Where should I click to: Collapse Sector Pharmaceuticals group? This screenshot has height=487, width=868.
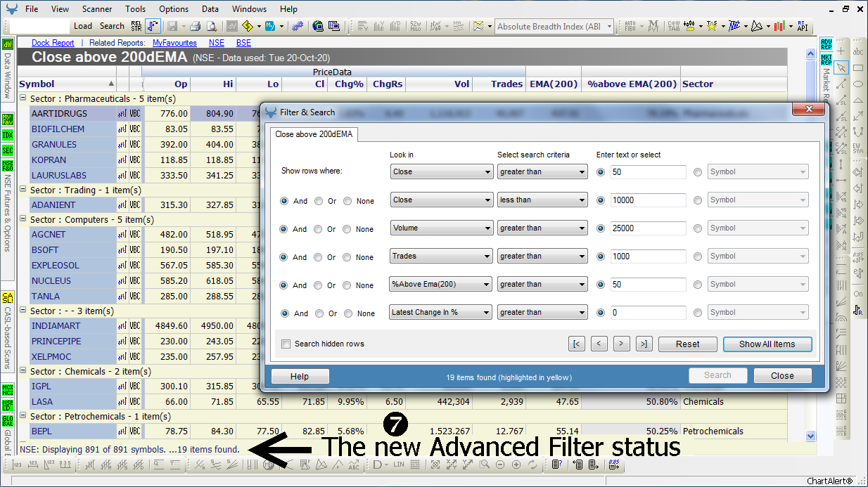[23, 99]
